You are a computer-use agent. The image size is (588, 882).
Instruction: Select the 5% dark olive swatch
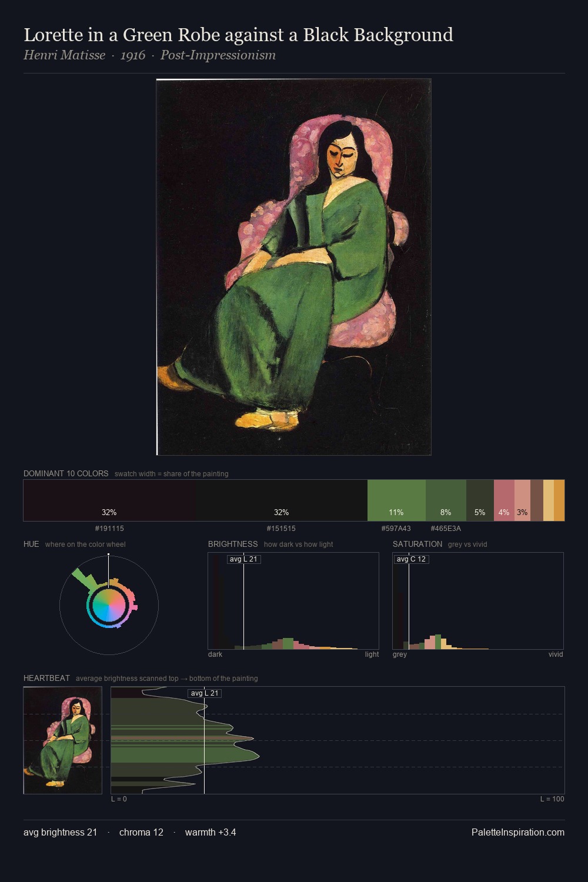pyautogui.click(x=480, y=500)
